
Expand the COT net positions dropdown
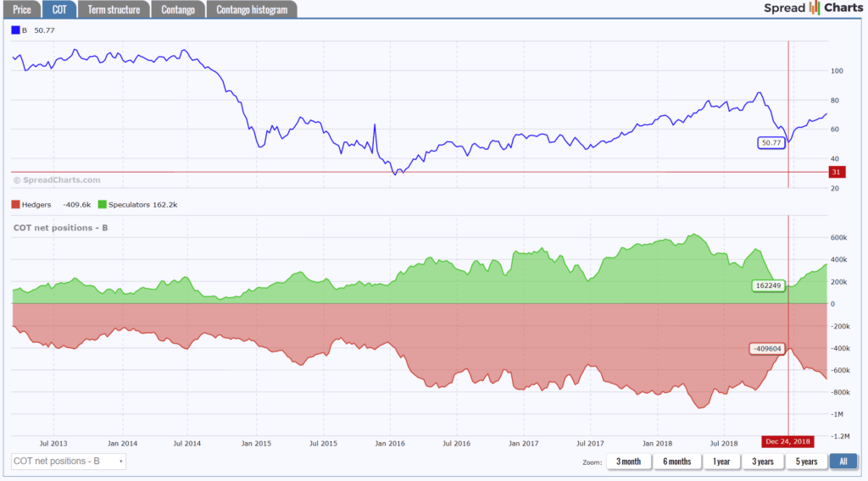coord(68,461)
